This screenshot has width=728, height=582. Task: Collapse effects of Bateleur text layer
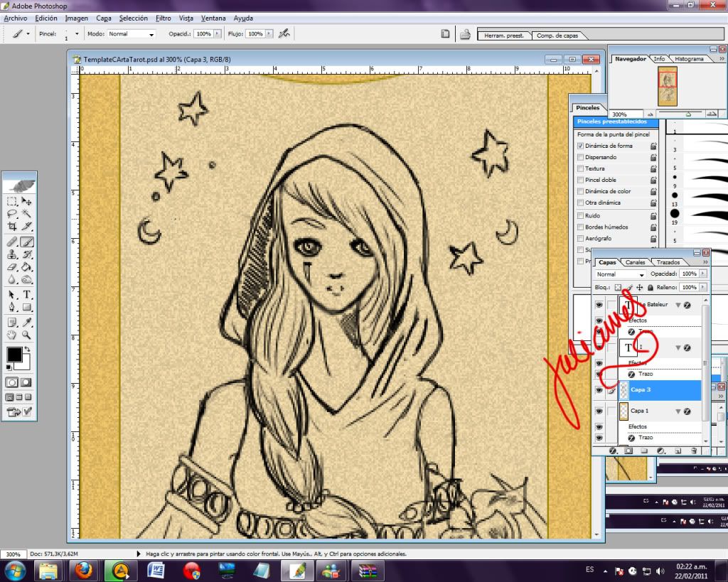(678, 305)
